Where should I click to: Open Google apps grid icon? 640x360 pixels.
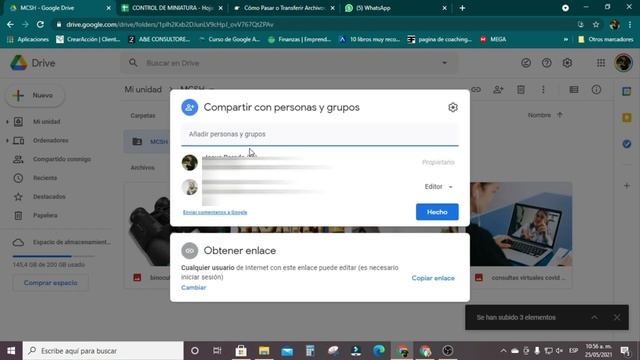601,63
